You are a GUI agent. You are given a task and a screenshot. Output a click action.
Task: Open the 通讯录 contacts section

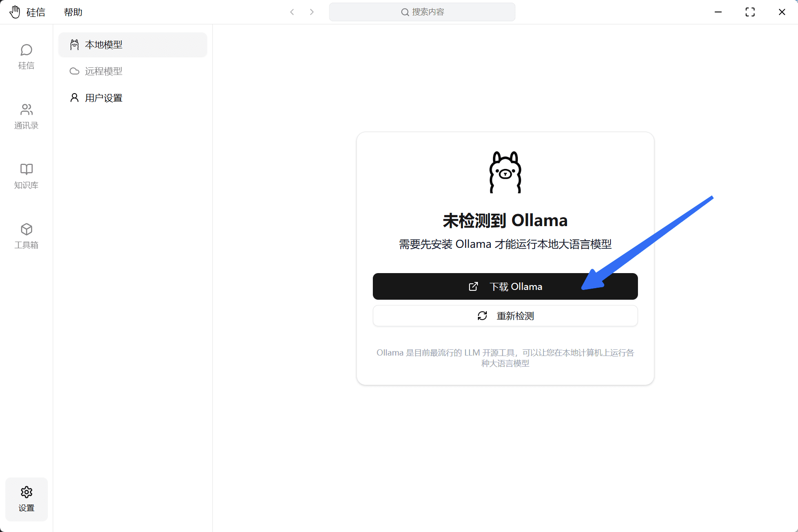point(26,117)
